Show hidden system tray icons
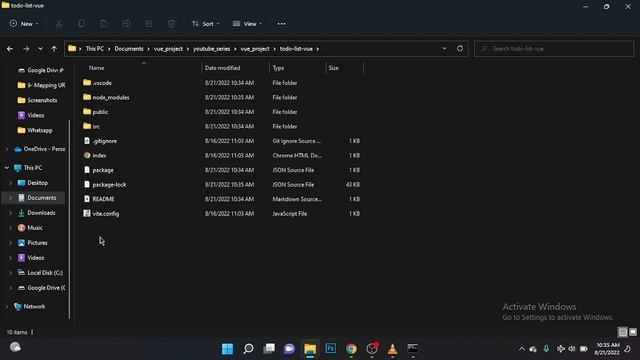Viewport: 640px width, 360px height. pos(522,349)
